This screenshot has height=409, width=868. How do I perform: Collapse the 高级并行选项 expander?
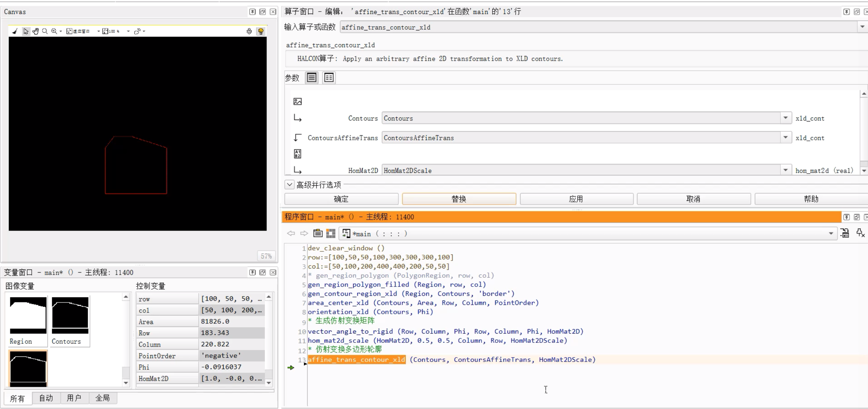289,185
